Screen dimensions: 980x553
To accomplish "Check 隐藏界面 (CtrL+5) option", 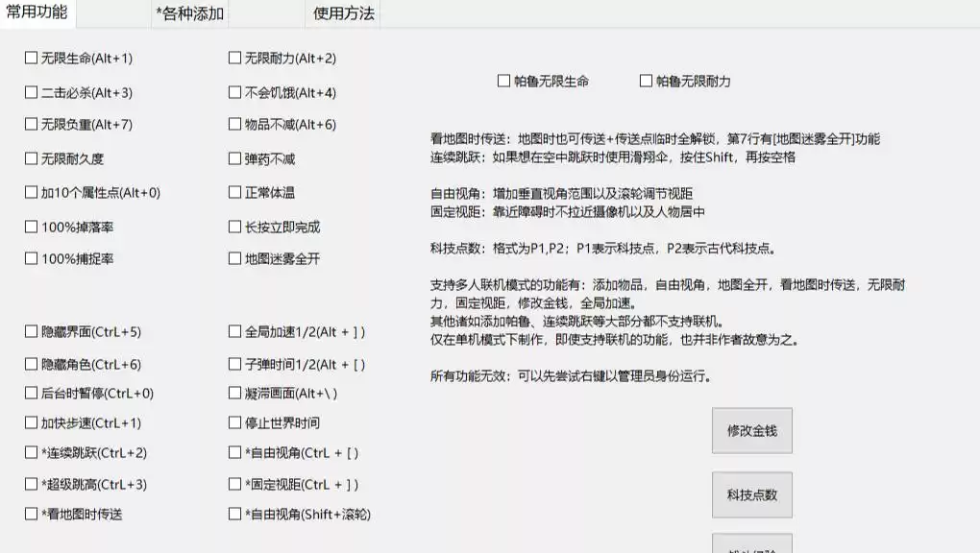I will 32,332.
